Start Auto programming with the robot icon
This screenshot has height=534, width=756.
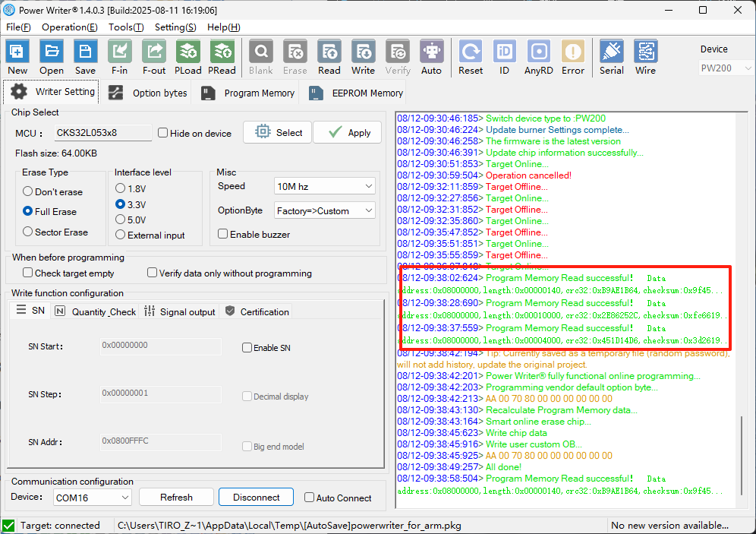(x=432, y=57)
